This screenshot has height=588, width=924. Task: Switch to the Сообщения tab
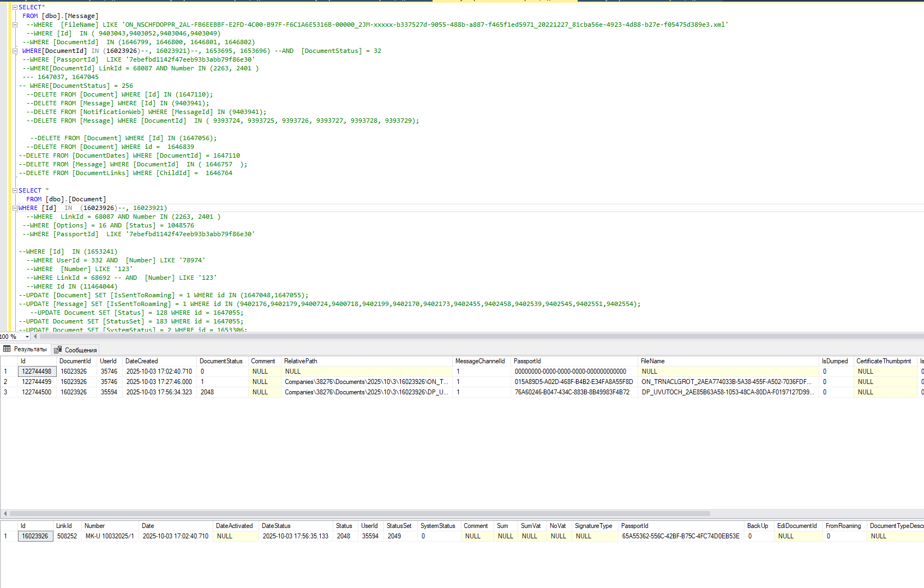point(75,350)
